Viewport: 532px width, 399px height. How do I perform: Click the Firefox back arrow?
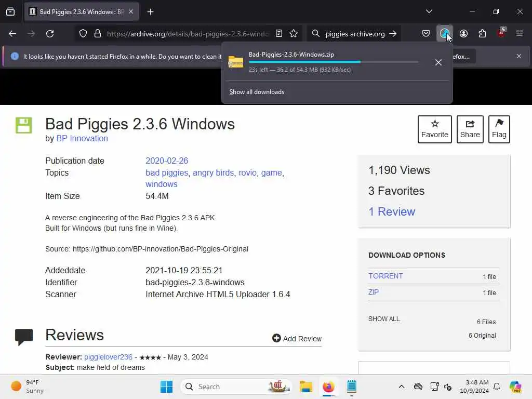[12, 34]
